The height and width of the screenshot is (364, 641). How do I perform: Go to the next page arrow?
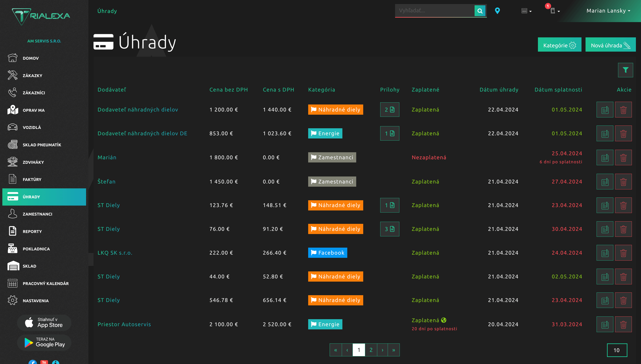coord(382,350)
